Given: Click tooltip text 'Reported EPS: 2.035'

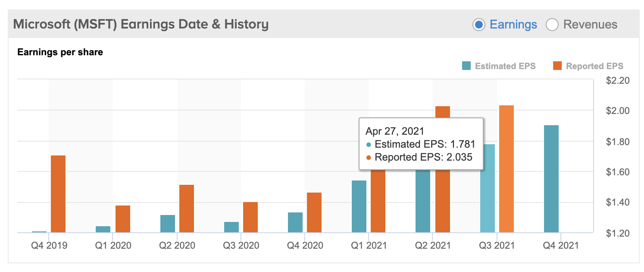Looking at the screenshot, I should (x=423, y=157).
